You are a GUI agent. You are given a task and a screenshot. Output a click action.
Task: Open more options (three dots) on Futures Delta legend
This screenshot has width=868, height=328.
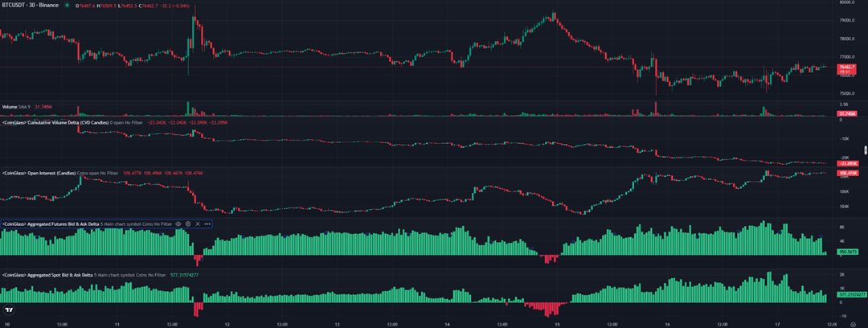tap(207, 223)
